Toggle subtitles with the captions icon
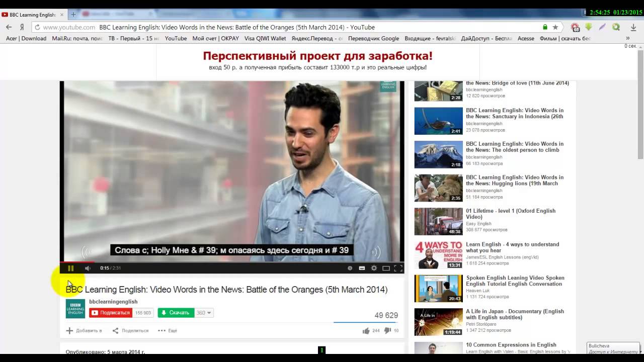The width and height of the screenshot is (644, 362). pyautogui.click(x=362, y=268)
